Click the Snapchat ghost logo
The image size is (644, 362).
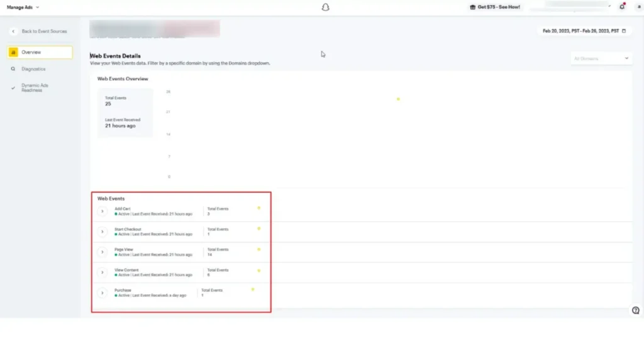click(325, 8)
